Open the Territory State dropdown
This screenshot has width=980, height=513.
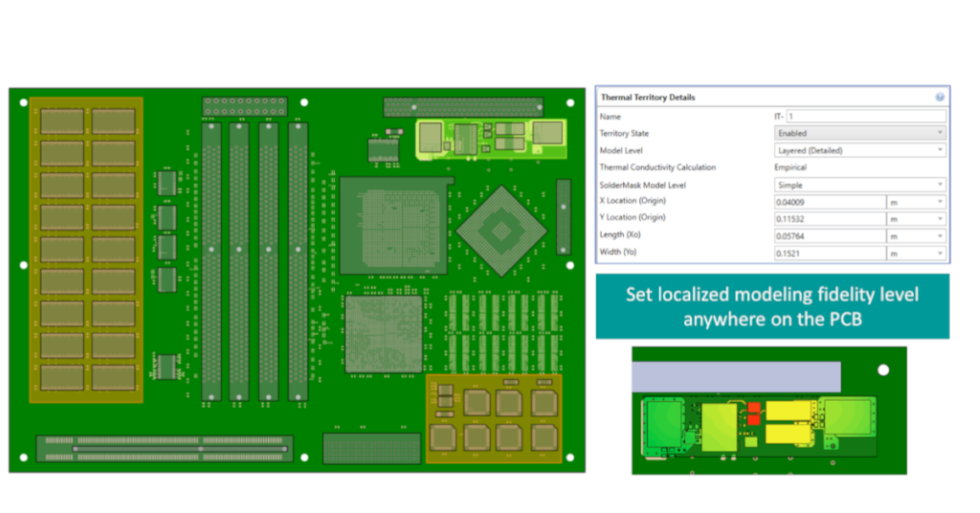click(859, 133)
